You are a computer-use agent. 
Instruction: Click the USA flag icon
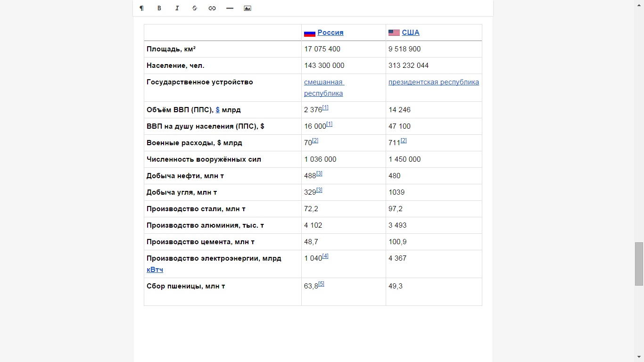point(394,33)
